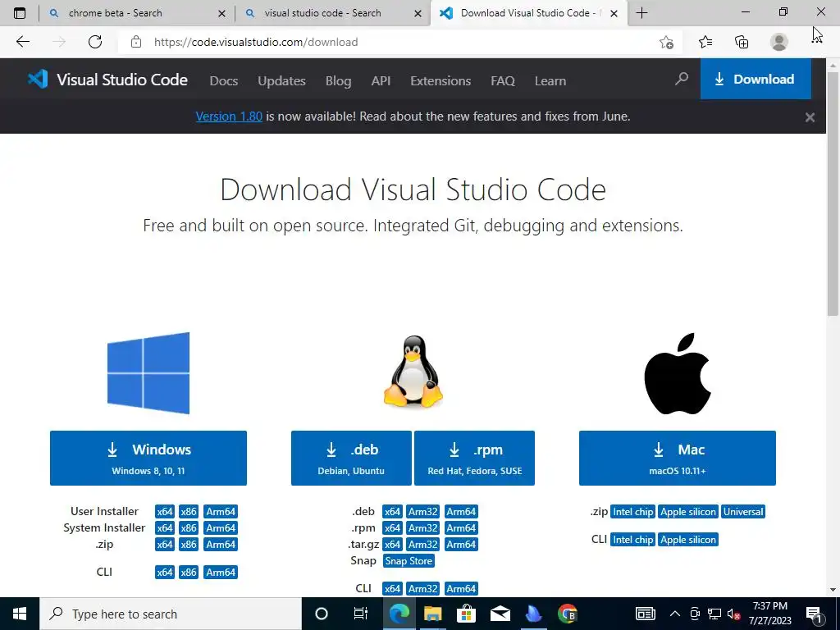Viewport: 840px width, 630px height.
Task: Click the scrollbar down arrow
Action: [x=833, y=590]
